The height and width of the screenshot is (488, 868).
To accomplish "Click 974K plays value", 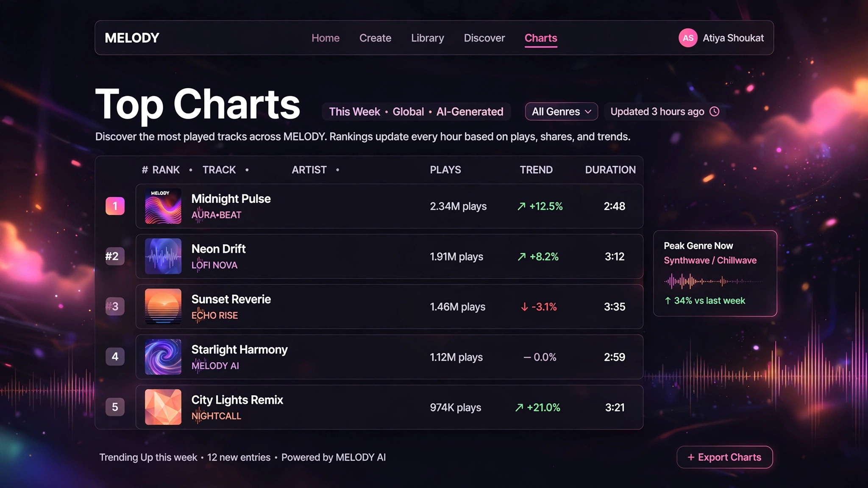I will tap(456, 408).
